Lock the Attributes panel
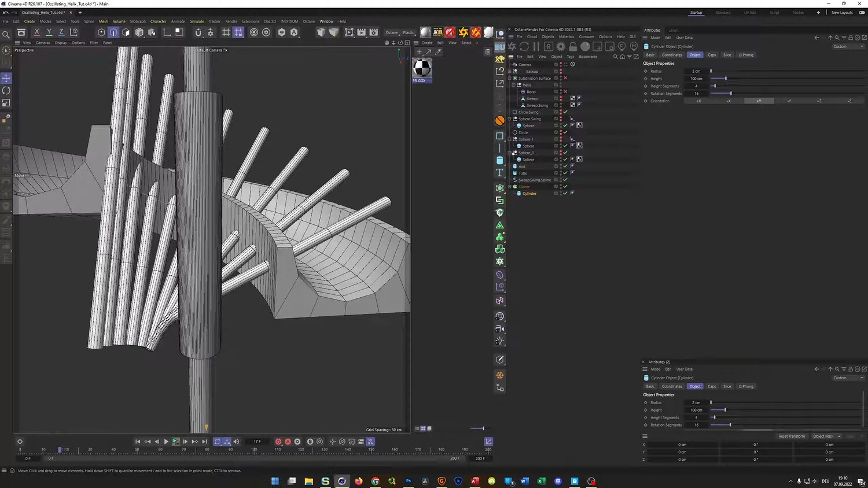 click(851, 38)
